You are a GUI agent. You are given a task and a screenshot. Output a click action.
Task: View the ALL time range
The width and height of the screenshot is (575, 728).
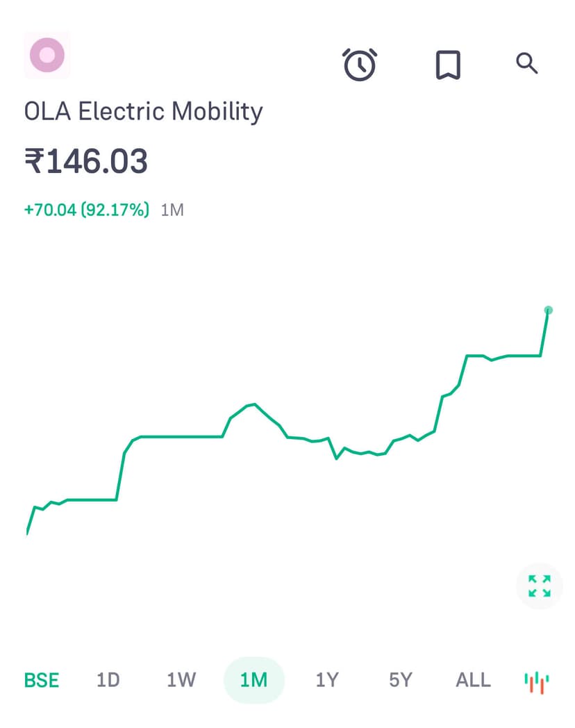point(473,680)
